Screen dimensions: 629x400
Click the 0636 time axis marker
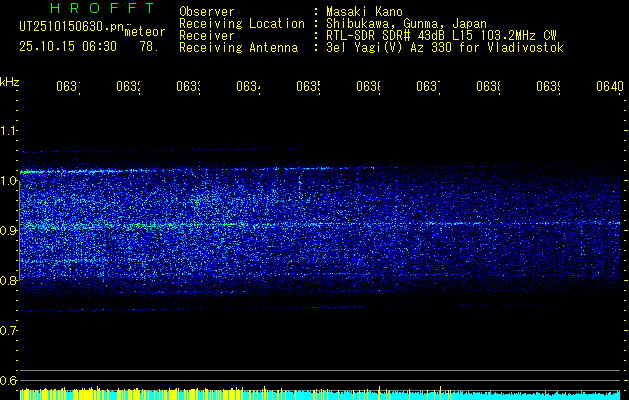(x=369, y=86)
